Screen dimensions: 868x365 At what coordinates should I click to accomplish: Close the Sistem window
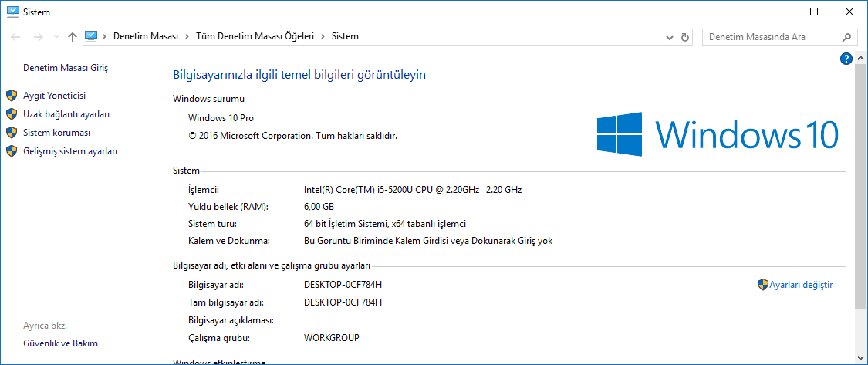(849, 12)
